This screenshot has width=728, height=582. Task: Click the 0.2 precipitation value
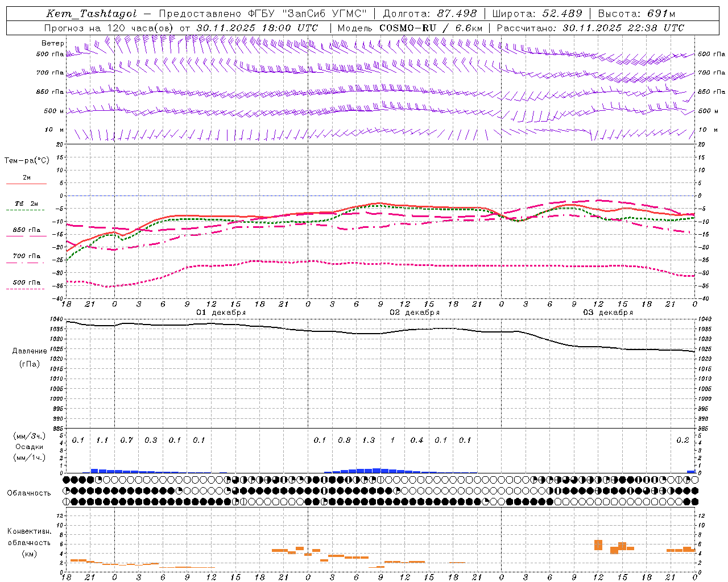click(682, 440)
